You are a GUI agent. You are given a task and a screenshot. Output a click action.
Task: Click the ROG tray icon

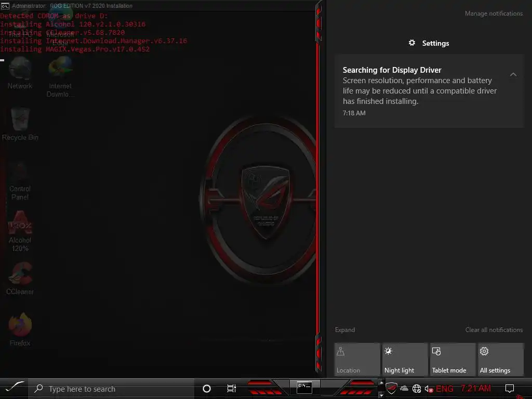391,388
